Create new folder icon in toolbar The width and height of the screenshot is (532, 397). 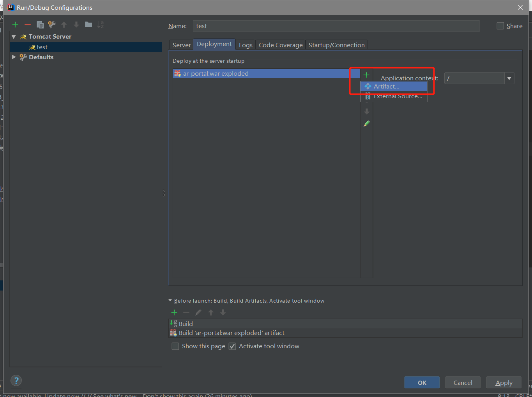(88, 25)
